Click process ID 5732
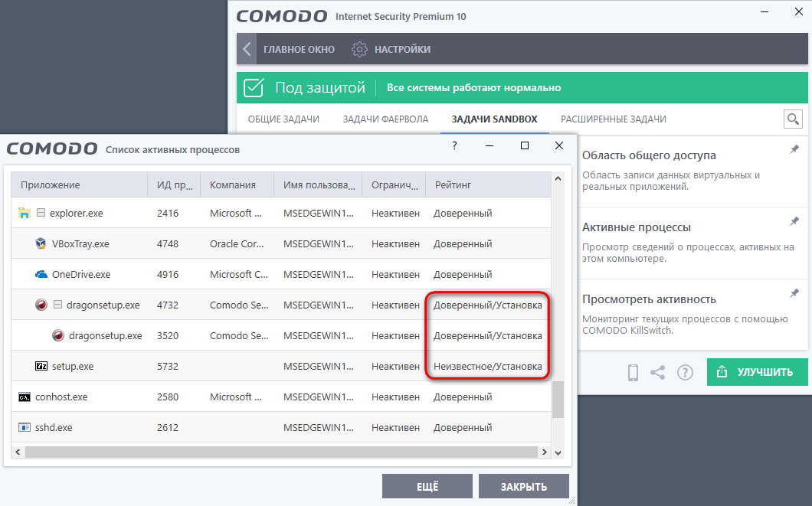Screen dimensions: 812x506 tap(168, 367)
